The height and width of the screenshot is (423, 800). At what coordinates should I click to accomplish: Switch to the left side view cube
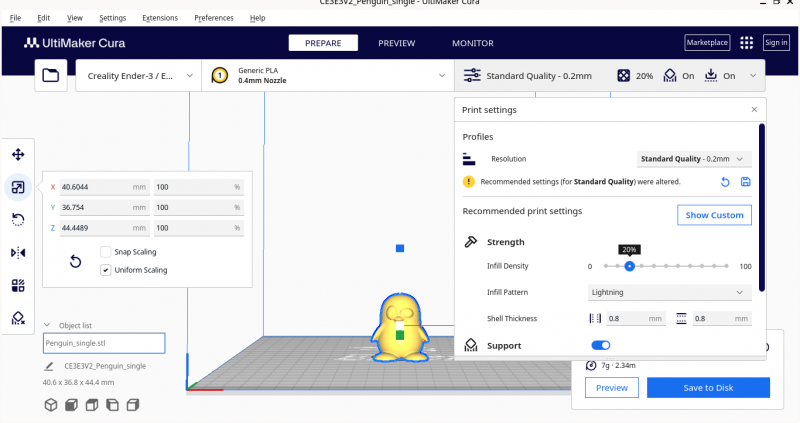coord(112,405)
